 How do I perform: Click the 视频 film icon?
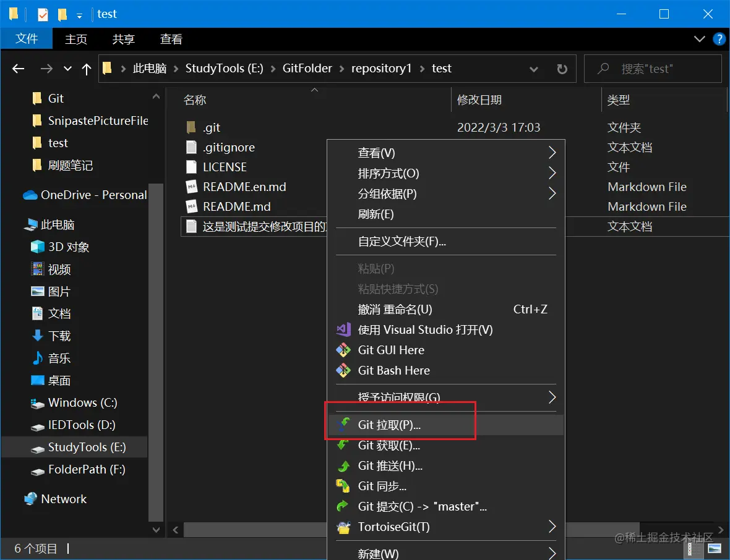coord(37,269)
